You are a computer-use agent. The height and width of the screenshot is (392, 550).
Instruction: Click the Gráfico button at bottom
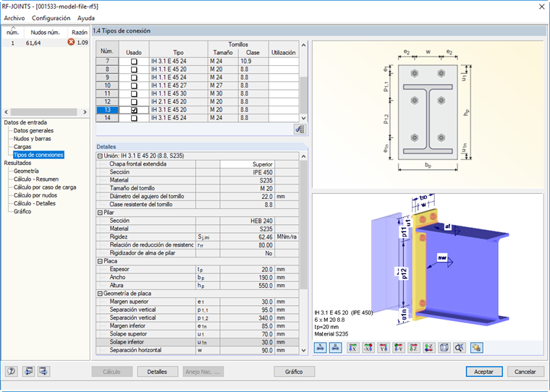click(x=294, y=372)
